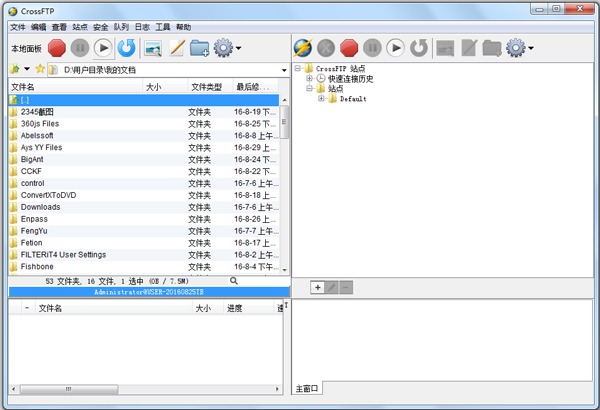Select the Downloads folder in file list
Image resolution: width=600 pixels, height=410 pixels.
40,207
